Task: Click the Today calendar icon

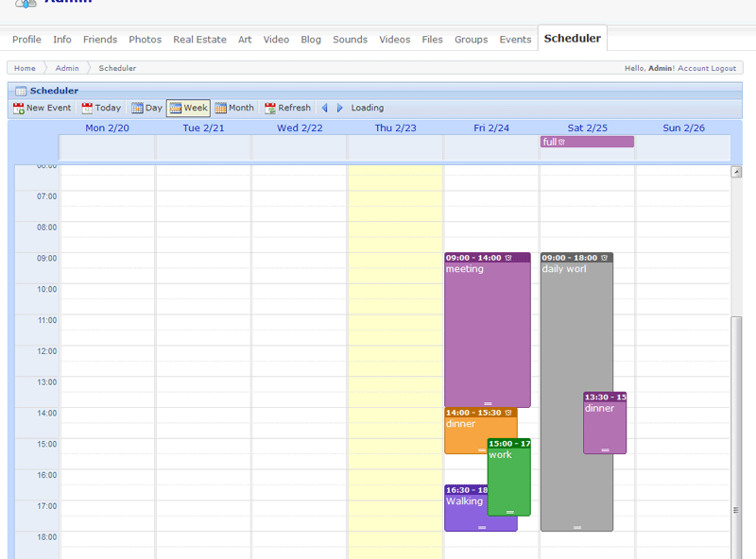Action: tap(87, 108)
